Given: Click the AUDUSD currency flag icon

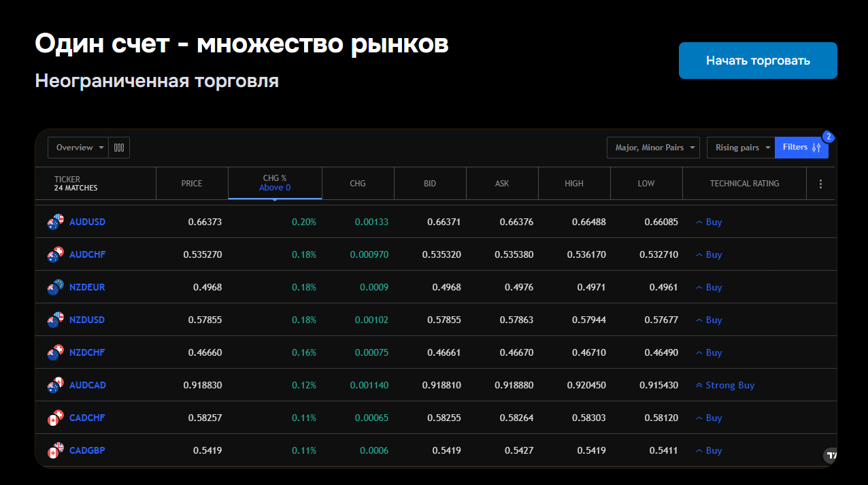Looking at the screenshot, I should coord(55,222).
